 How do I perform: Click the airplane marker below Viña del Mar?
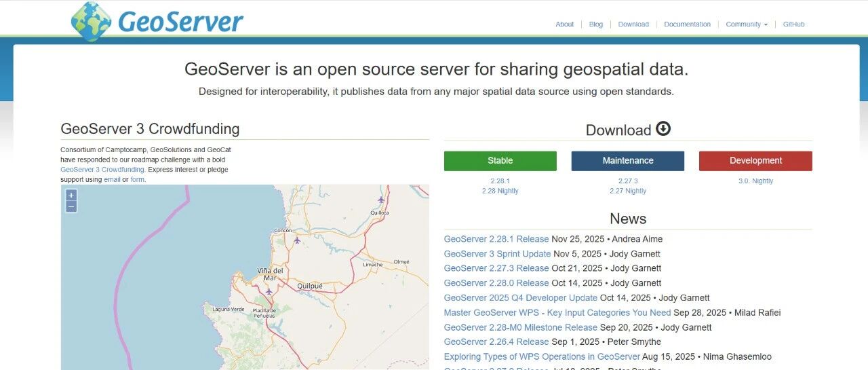point(269,291)
